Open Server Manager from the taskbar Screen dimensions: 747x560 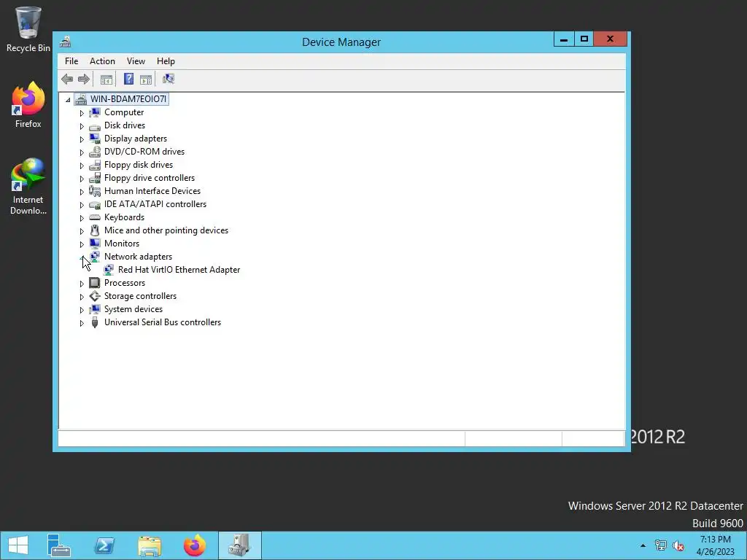59,545
